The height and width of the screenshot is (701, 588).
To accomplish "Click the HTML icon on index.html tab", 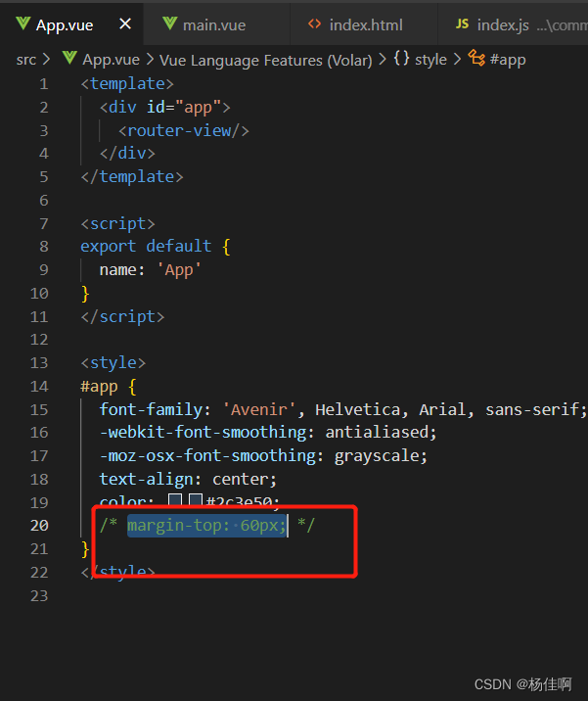I will coord(315,23).
